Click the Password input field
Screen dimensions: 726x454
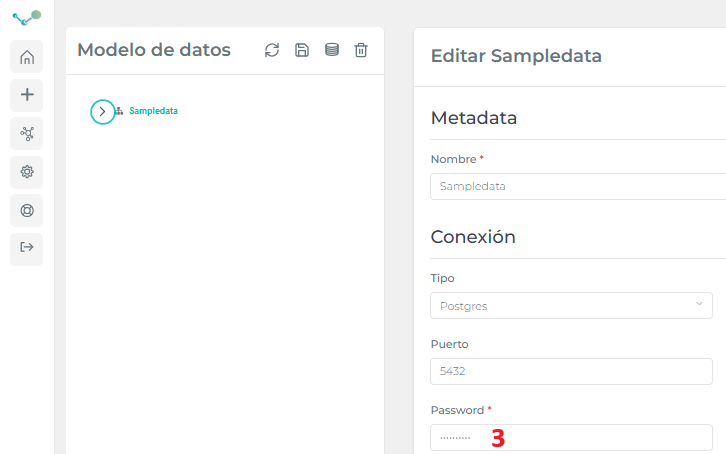[571, 437]
